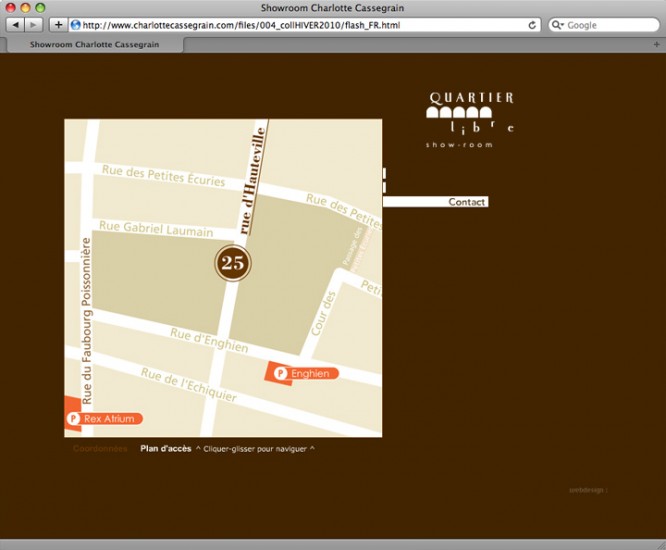666x550 pixels.
Task: Click the Rex Atrium parking badge
Action: point(104,419)
